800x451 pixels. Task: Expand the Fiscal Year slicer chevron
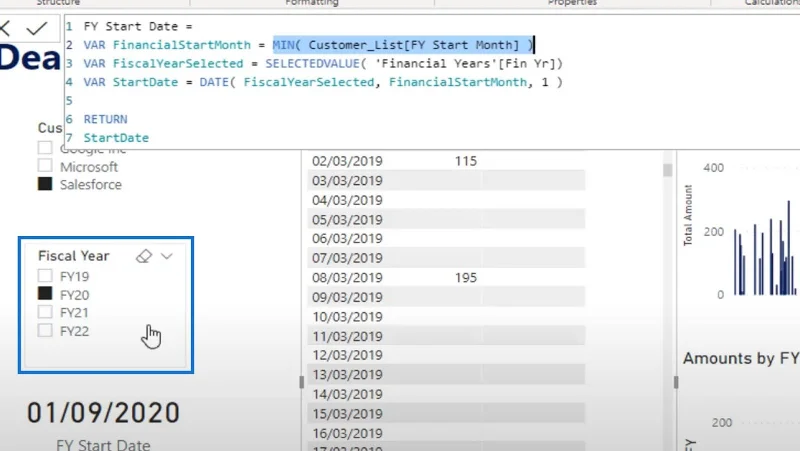coord(167,256)
